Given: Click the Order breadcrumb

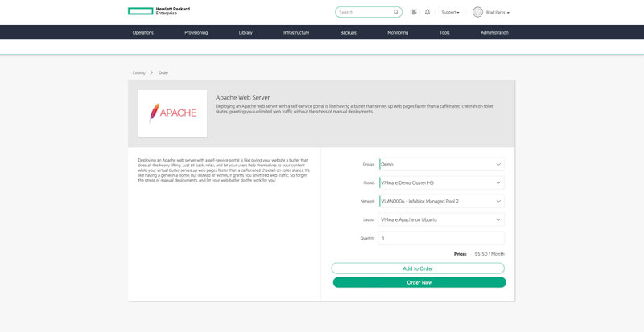Looking at the screenshot, I should point(163,72).
